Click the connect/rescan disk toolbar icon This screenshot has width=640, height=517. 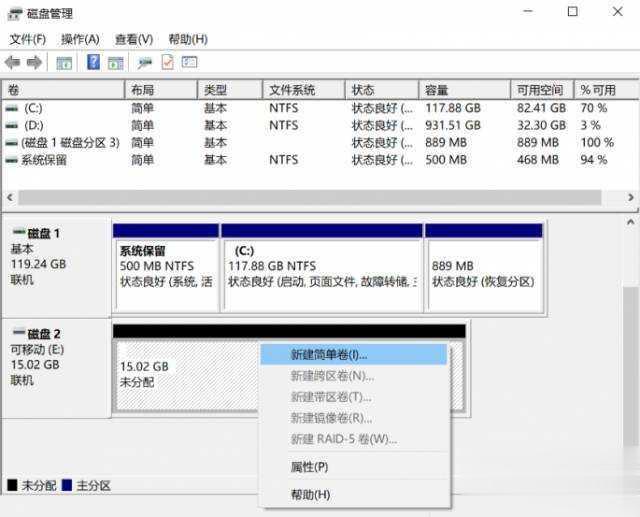144,63
